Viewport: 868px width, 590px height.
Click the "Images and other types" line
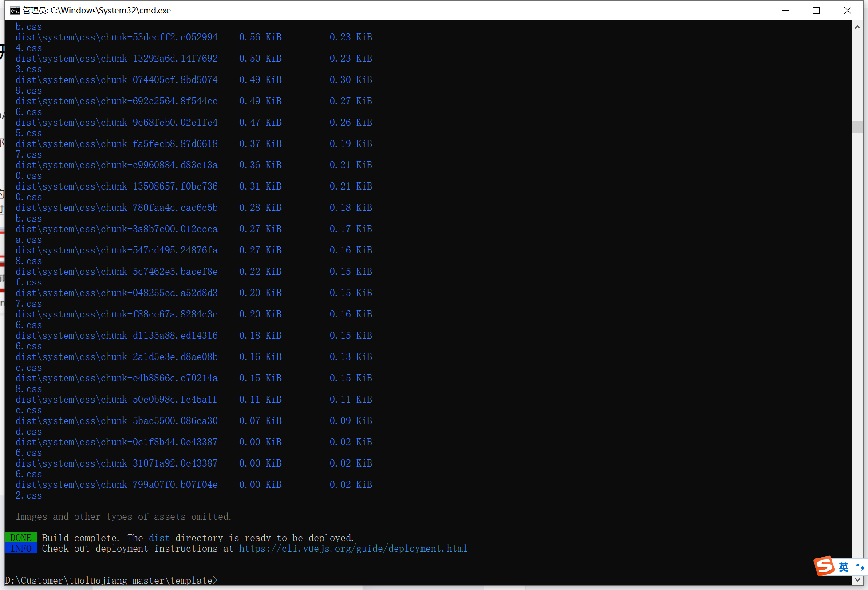[x=123, y=517]
